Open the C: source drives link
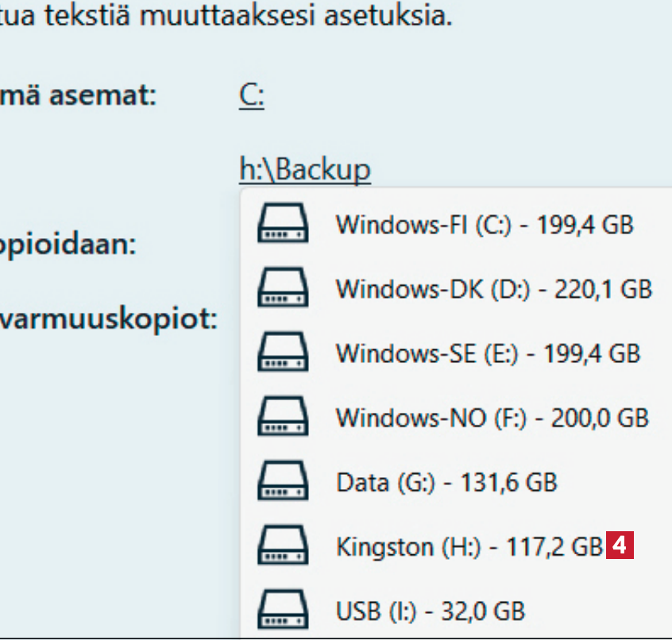This screenshot has height=640, width=672. (251, 97)
